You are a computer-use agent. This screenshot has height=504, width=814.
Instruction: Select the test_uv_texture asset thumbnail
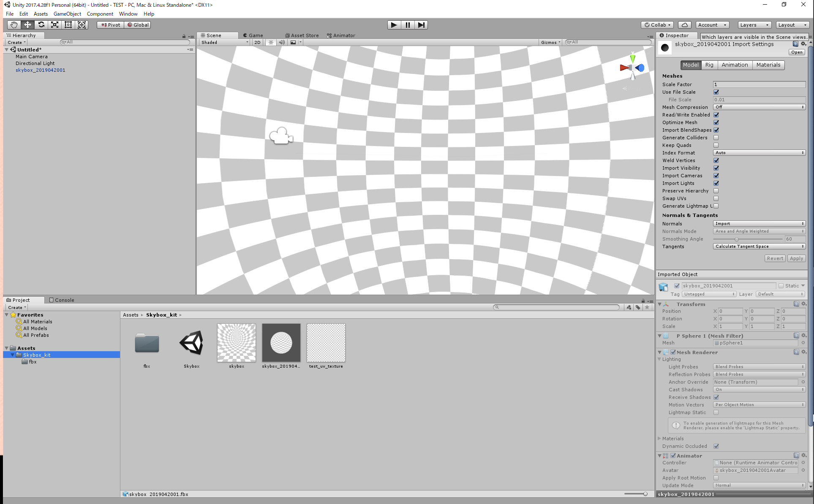[x=326, y=342]
